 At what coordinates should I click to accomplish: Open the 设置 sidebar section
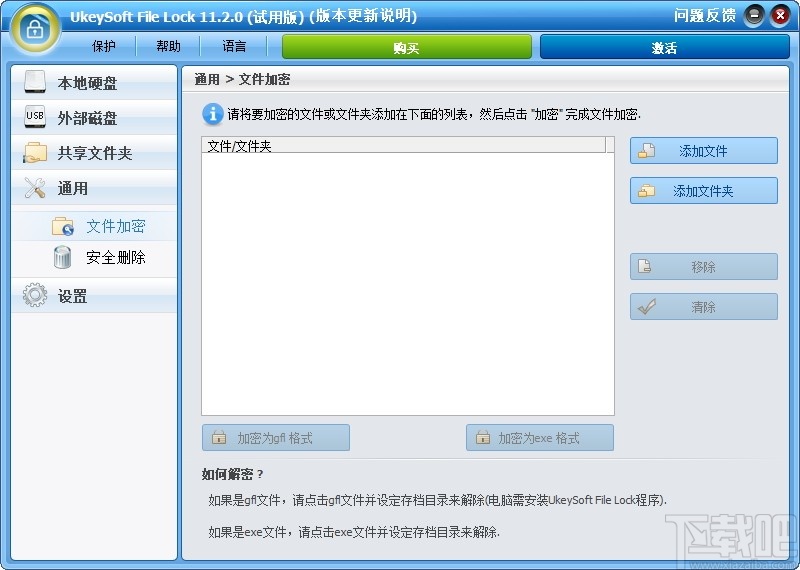click(94, 295)
